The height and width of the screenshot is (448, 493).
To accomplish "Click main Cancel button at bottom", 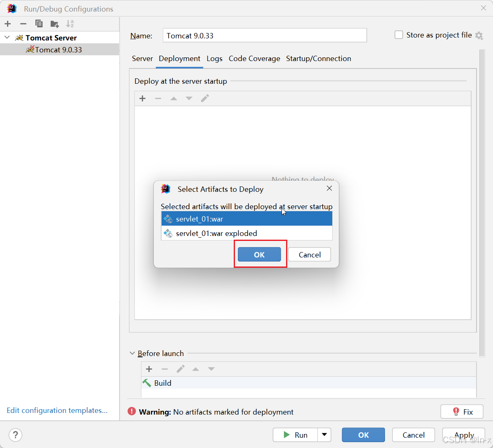I will (413, 435).
